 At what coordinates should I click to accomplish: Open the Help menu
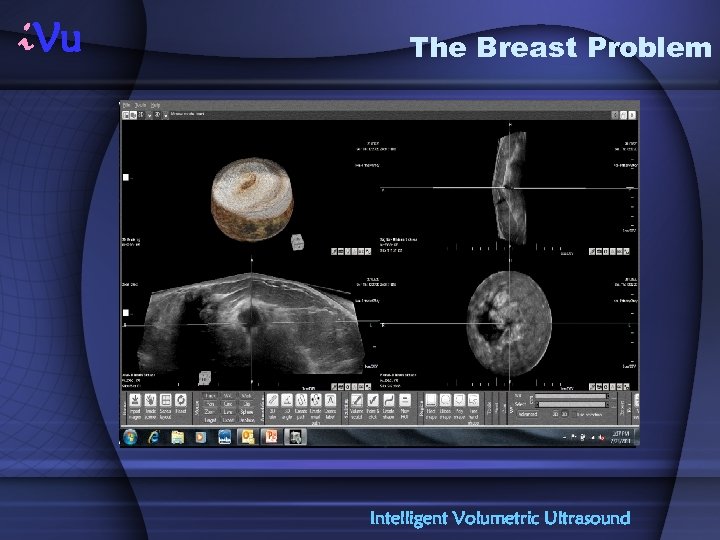coord(155,105)
